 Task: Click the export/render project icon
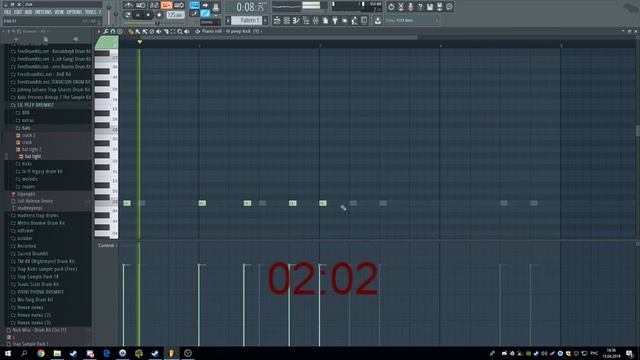click(x=440, y=7)
